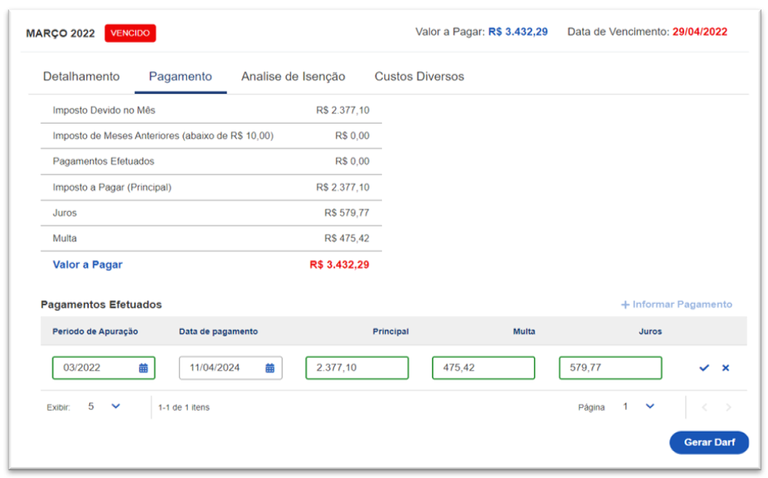Viewport: 768px width, 478px height.
Task: Click Imposto a Pagar (Principal) row label
Action: point(112,187)
